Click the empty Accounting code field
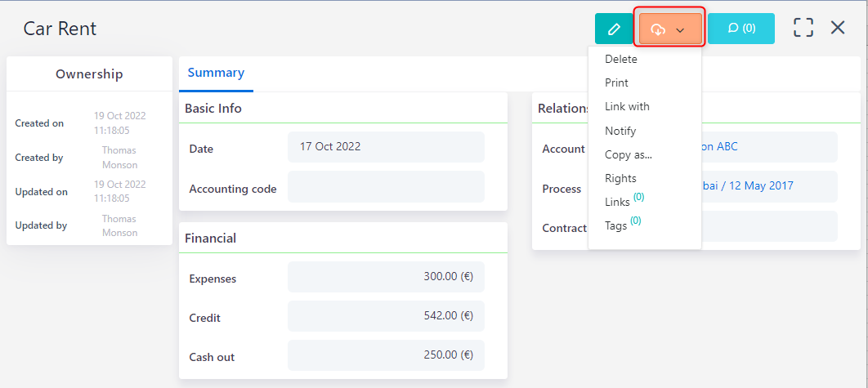 (386, 187)
